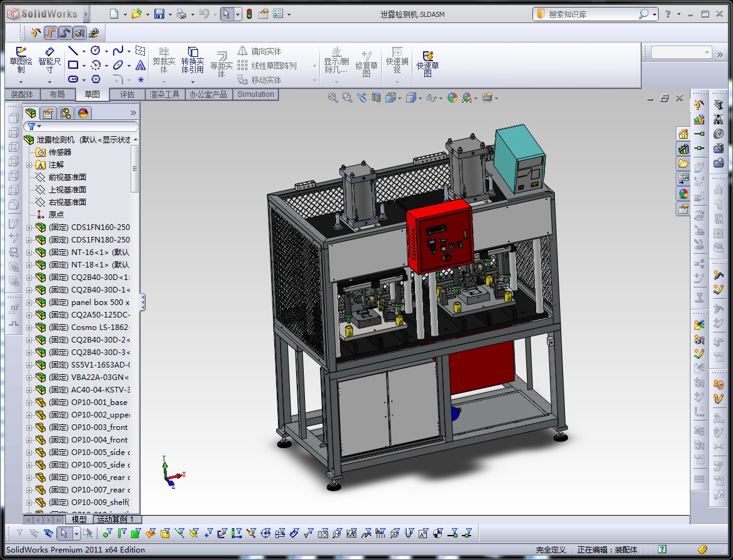Click Zoom to Area icon in view toolbar
The image size is (733, 560).
[x=347, y=97]
